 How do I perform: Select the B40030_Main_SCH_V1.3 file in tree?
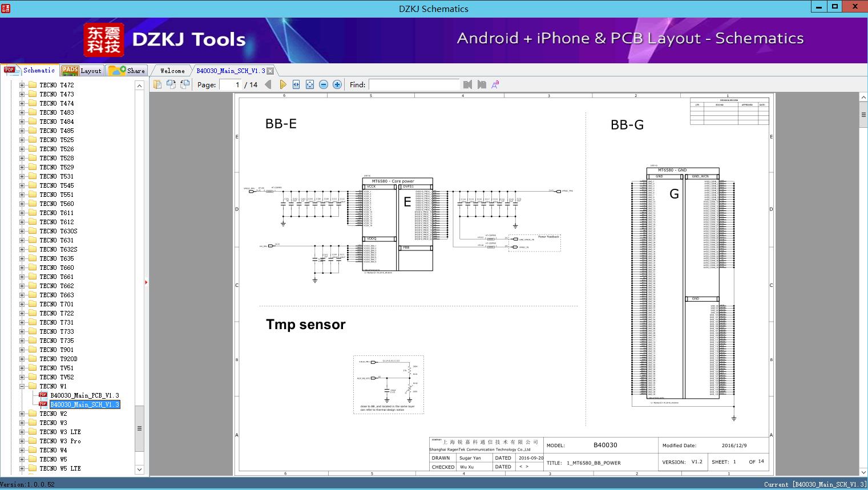[x=85, y=404]
